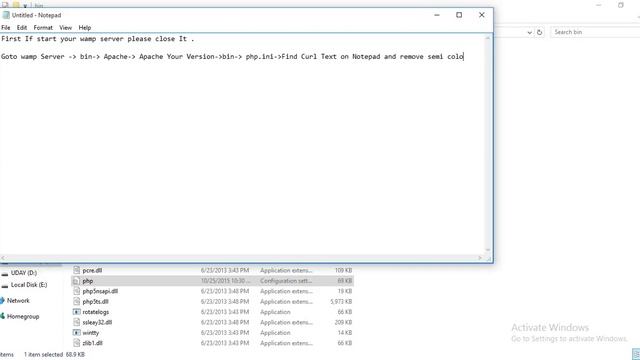Maximize the Untitled - Notepad window

(x=459, y=15)
